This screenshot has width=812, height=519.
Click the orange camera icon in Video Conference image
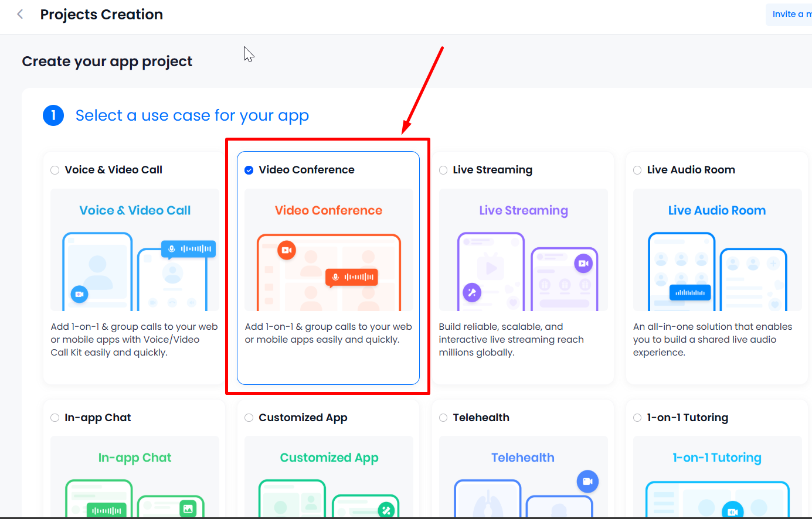click(287, 250)
